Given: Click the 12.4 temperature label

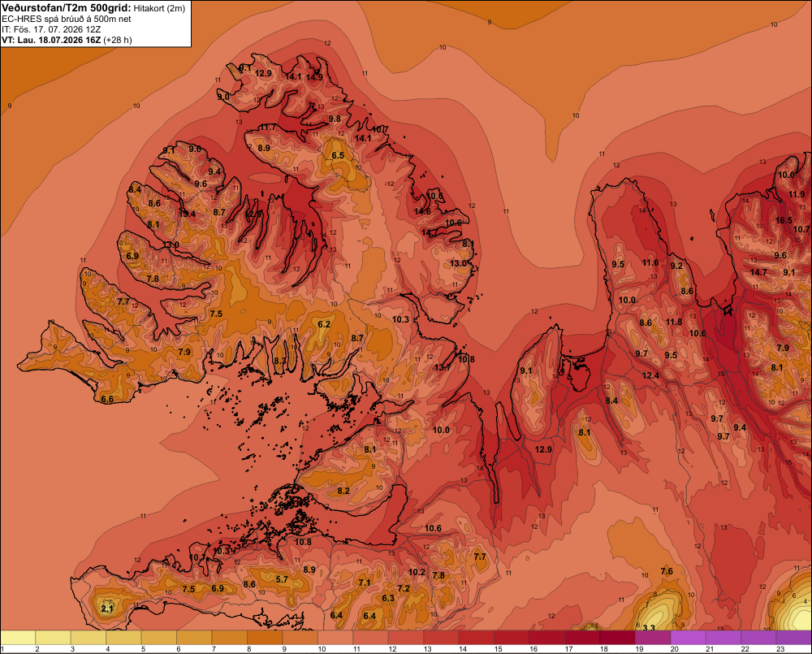Looking at the screenshot, I should (x=650, y=375).
